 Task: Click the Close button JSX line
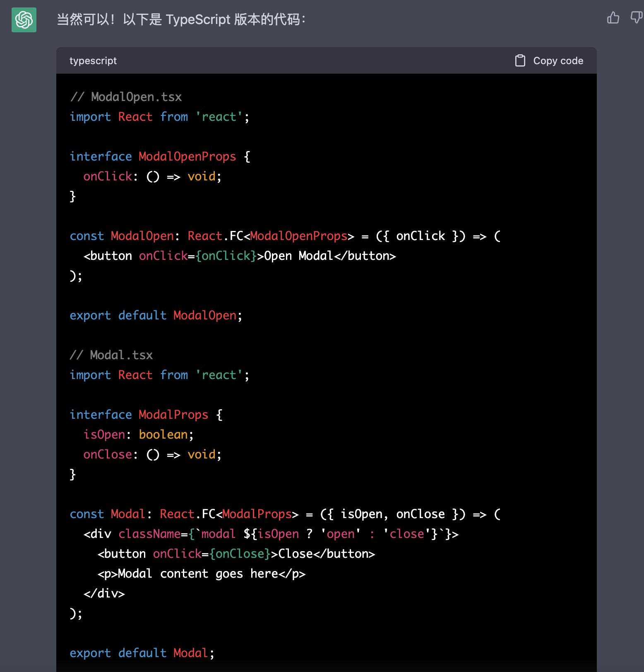coord(236,554)
